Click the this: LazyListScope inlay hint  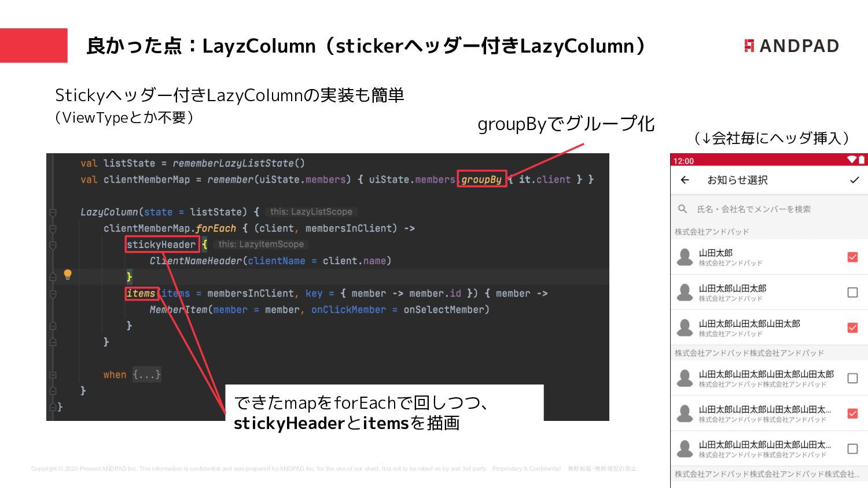pyautogui.click(x=311, y=212)
